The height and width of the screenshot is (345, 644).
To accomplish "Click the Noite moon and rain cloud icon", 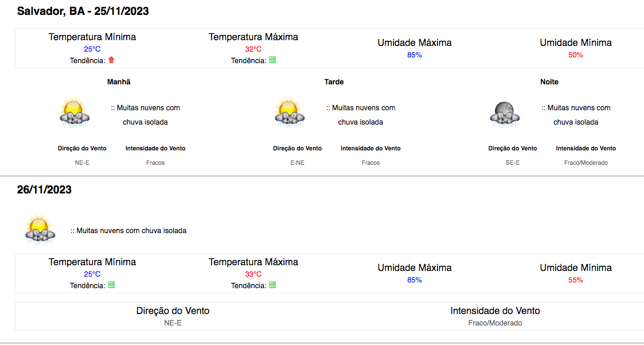I will click(x=505, y=113).
